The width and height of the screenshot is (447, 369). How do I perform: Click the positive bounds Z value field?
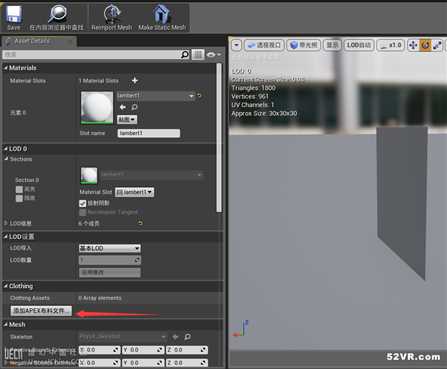point(187,350)
